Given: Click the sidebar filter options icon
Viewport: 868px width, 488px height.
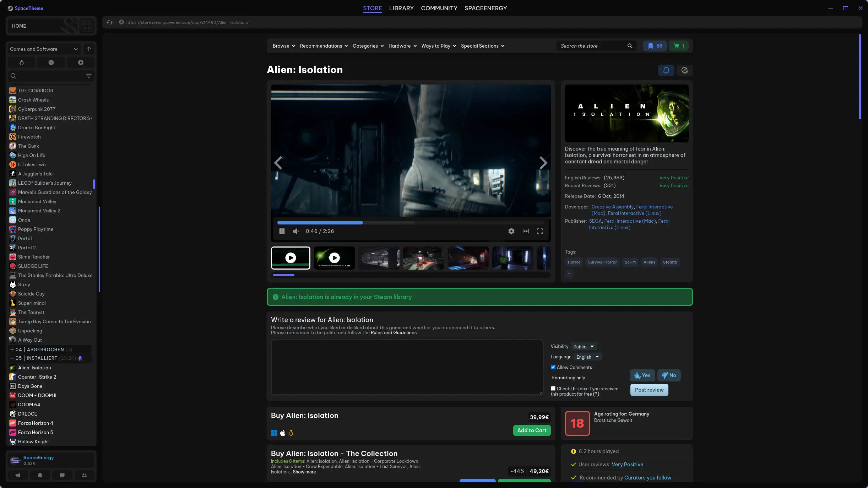Looking at the screenshot, I should coord(89,76).
